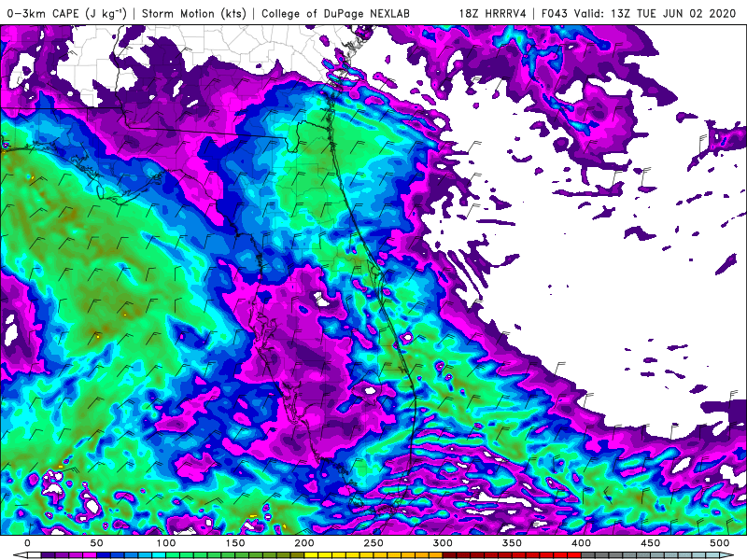This screenshot has width=747, height=560.
Task: Click the "18Z HRRRV4" model run label
Action: [492, 13]
